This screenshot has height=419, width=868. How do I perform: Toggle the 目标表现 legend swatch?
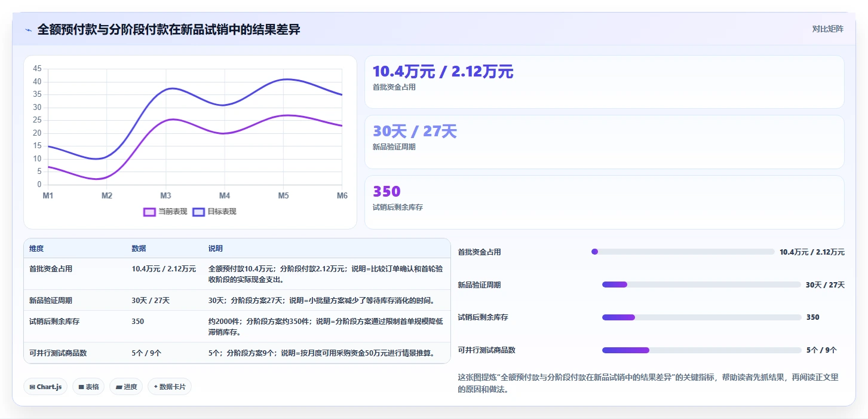[x=198, y=212]
